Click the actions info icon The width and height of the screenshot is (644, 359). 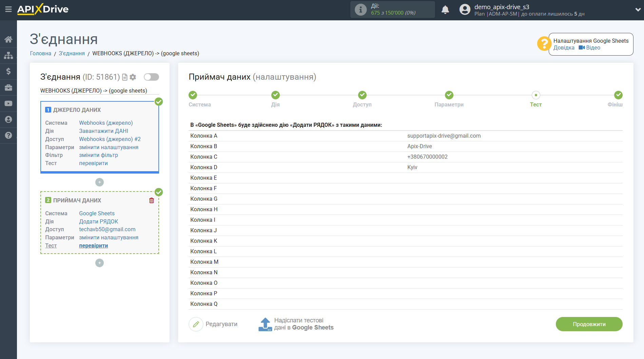(x=360, y=9)
